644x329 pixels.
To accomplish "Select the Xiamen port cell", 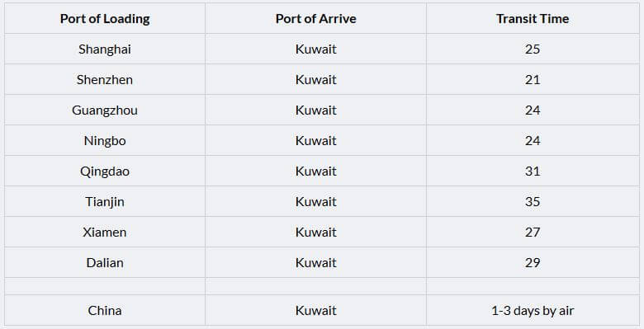I will (x=105, y=232).
